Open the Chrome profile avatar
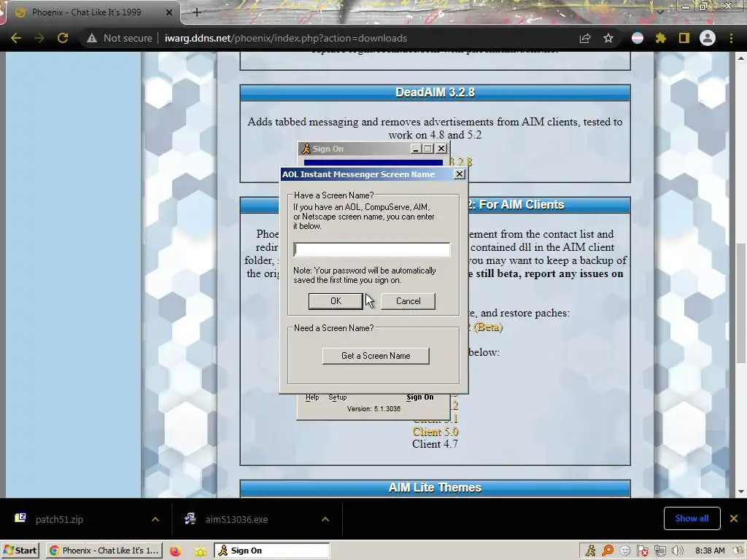The width and height of the screenshot is (747, 560). click(x=708, y=38)
